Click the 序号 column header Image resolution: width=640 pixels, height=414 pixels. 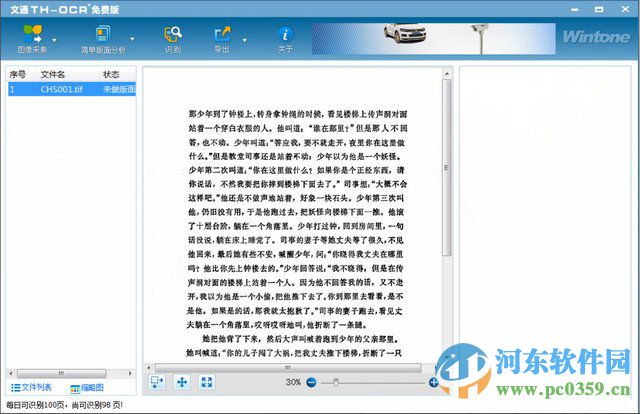18,74
